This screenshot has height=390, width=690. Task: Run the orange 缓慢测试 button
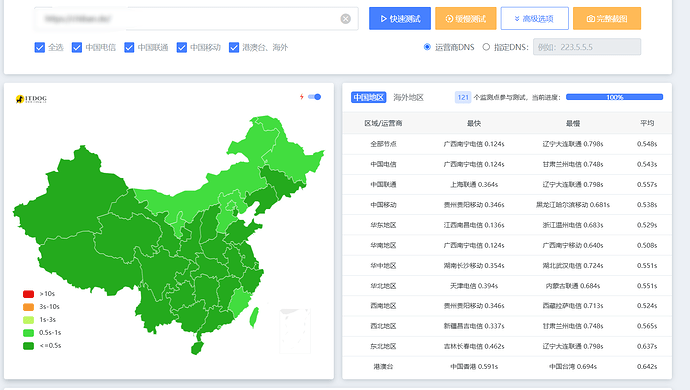click(x=466, y=18)
